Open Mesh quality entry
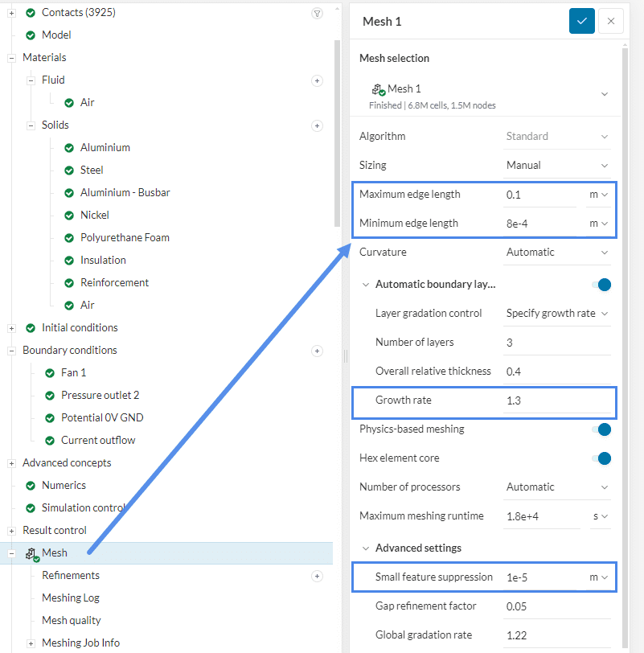This screenshot has width=644, height=653. tap(72, 621)
